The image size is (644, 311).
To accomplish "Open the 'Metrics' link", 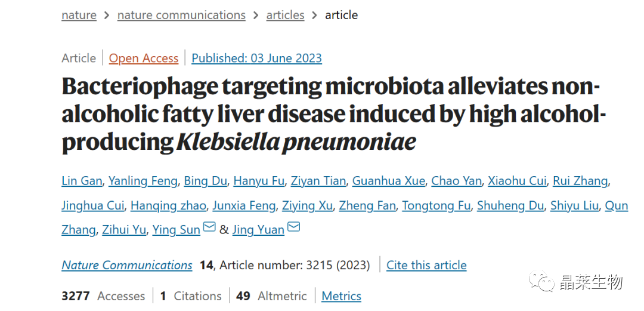I will click(x=341, y=296).
